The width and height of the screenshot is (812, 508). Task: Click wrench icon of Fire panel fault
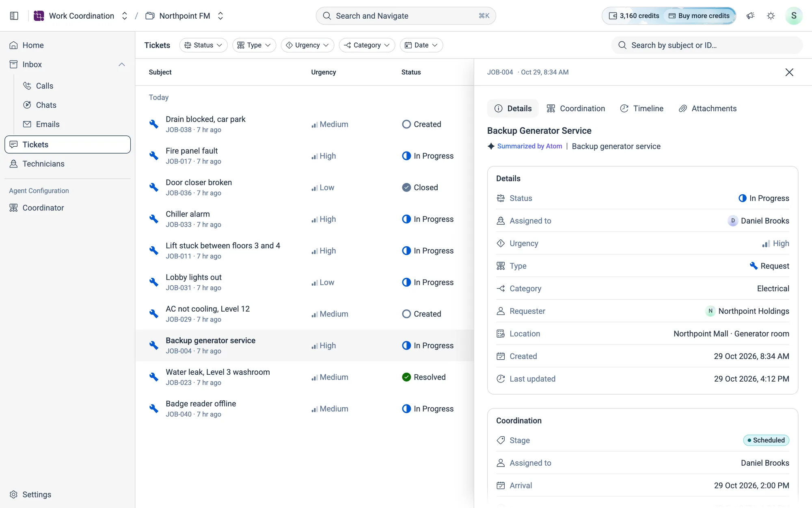[x=153, y=156]
